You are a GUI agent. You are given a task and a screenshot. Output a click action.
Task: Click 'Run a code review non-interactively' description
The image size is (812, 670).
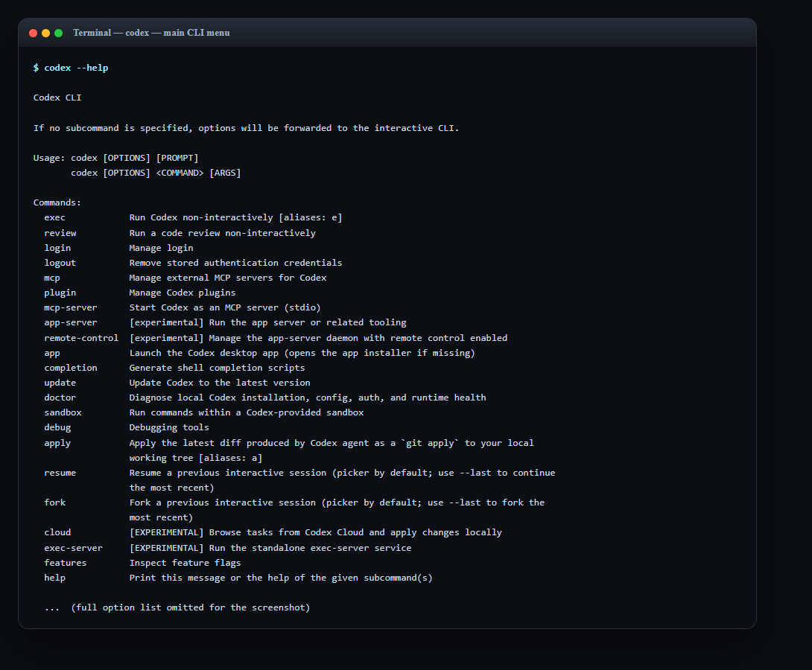(x=222, y=233)
